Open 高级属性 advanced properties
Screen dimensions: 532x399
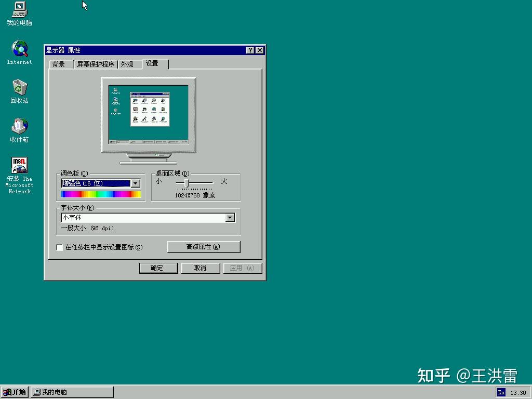coord(203,246)
